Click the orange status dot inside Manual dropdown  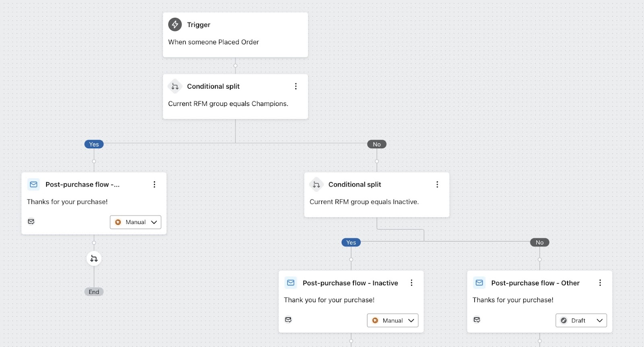118,222
